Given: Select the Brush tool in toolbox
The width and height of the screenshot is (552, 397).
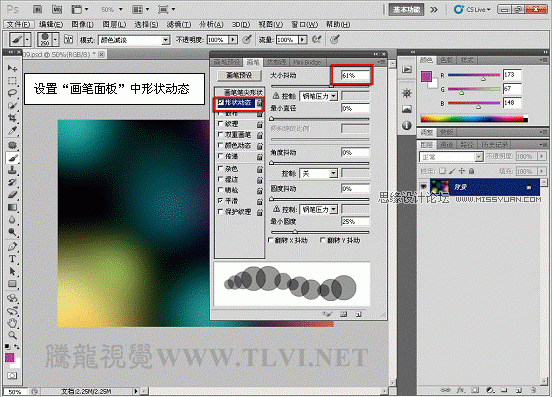Looking at the screenshot, I should tap(12, 158).
